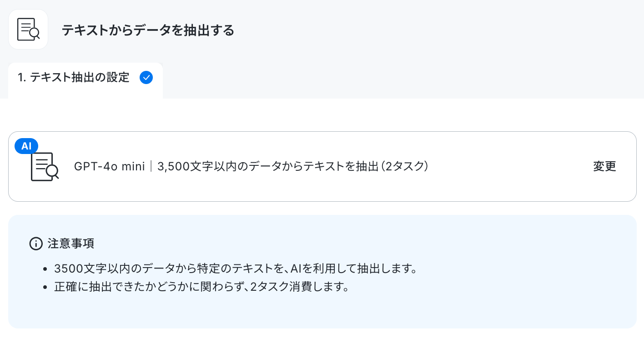Click the (2タスク) text in the card
The image size is (644, 338).
click(x=405, y=167)
